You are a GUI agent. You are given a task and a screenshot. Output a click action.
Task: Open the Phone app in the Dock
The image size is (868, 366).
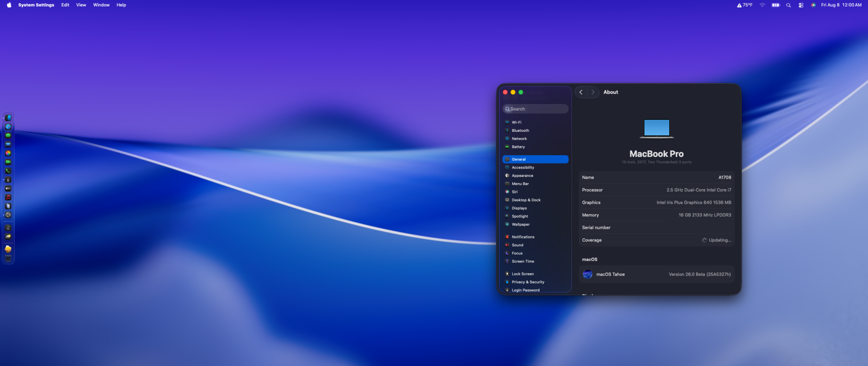click(x=8, y=170)
